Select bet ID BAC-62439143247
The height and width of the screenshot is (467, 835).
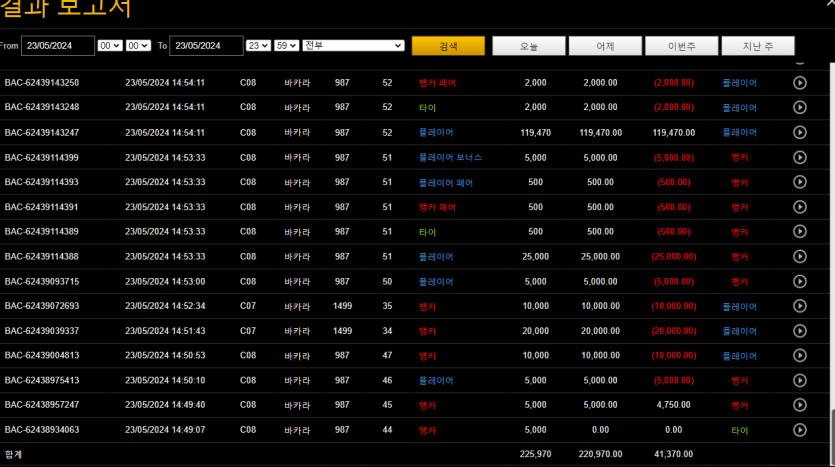[x=42, y=133]
